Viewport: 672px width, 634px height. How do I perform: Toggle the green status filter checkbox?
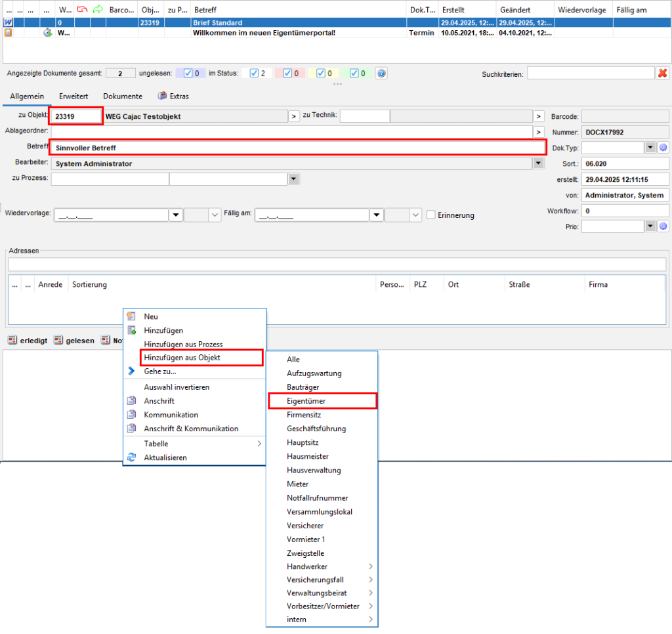pyautogui.click(x=354, y=74)
